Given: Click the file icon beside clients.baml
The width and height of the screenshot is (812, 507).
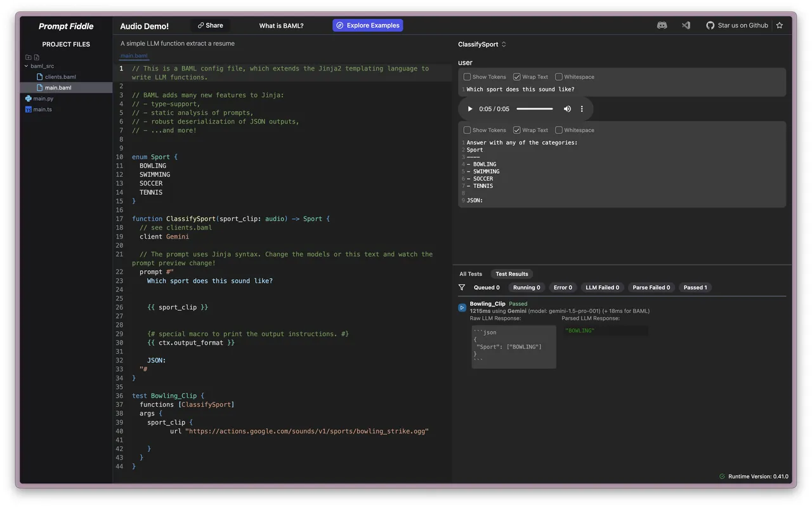Looking at the screenshot, I should tap(40, 77).
